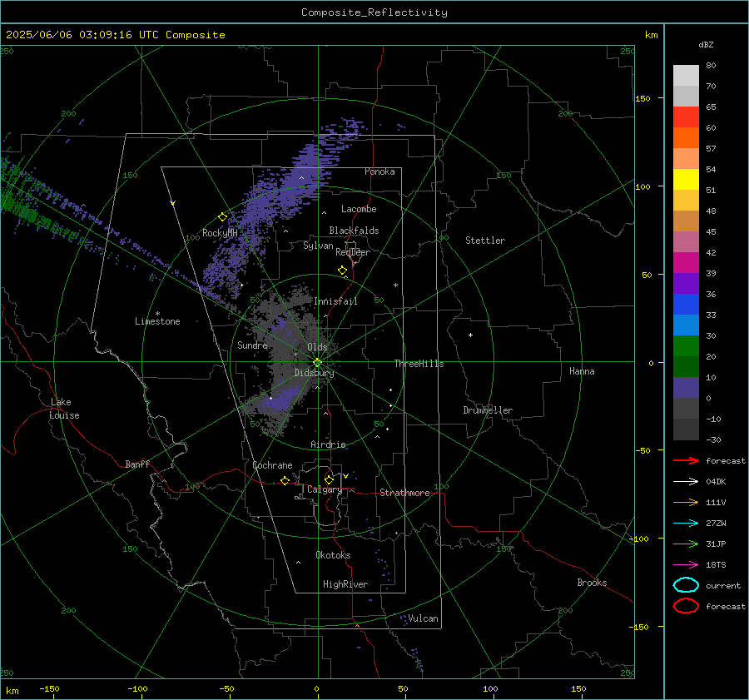Click the Banff town label
The height and width of the screenshot is (700, 749).
pyautogui.click(x=137, y=464)
